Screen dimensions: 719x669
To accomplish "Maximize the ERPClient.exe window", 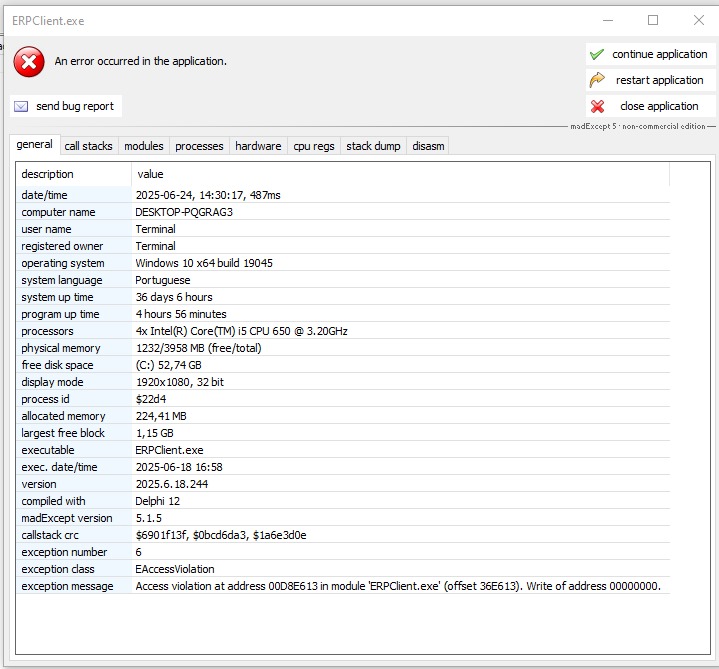I will point(653,20).
